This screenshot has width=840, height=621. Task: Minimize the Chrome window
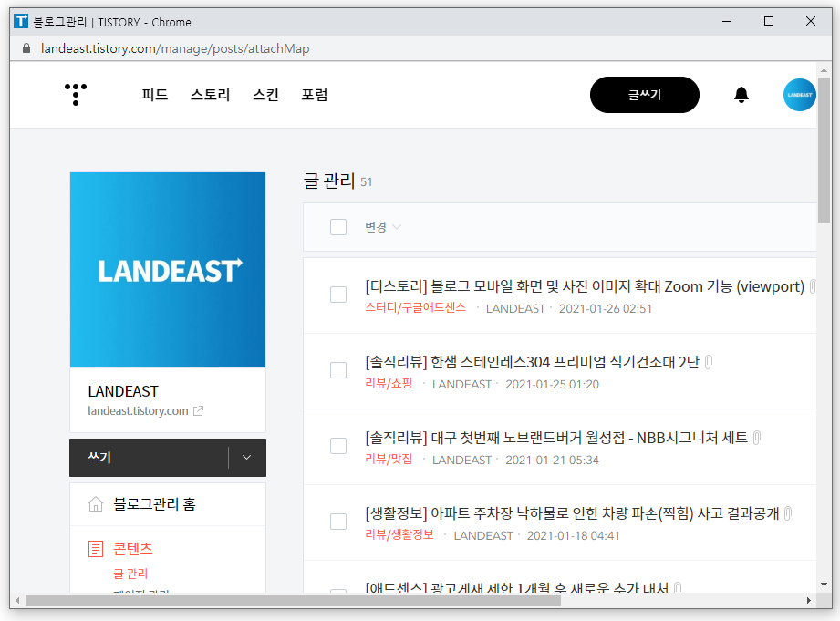[727, 22]
